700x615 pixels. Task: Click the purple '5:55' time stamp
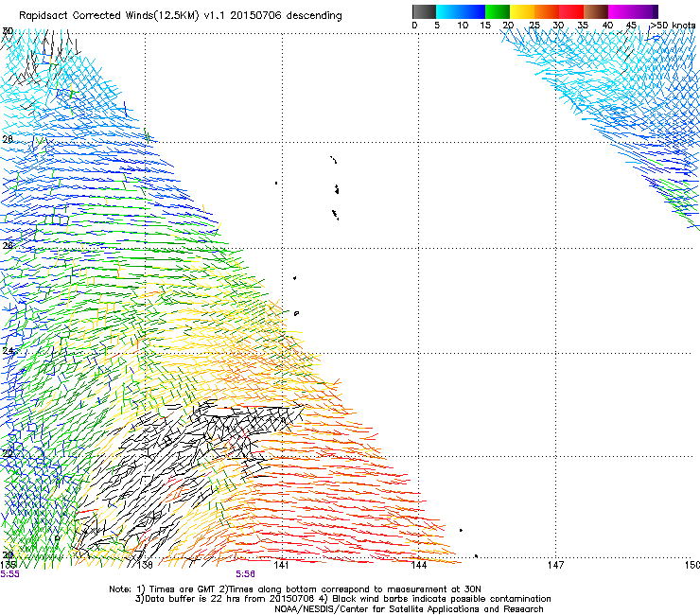click(9, 574)
